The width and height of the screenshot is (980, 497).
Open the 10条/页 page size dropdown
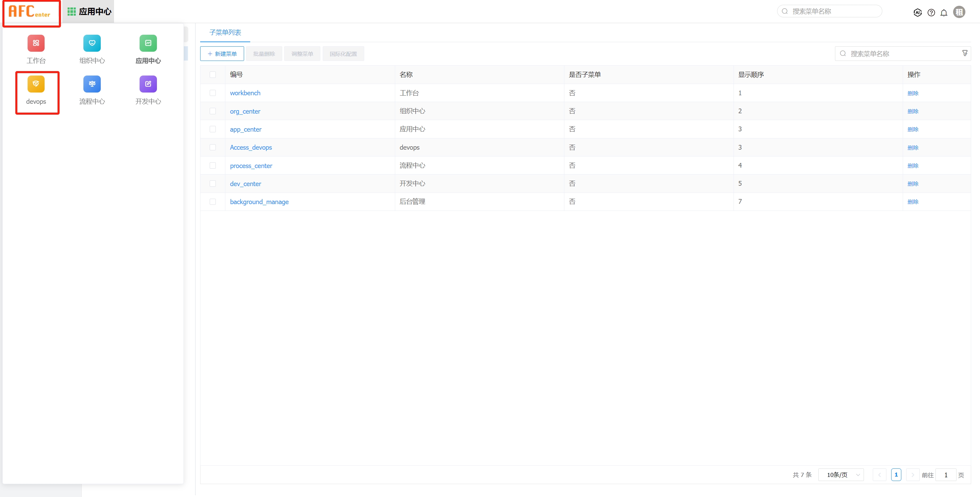coord(841,475)
